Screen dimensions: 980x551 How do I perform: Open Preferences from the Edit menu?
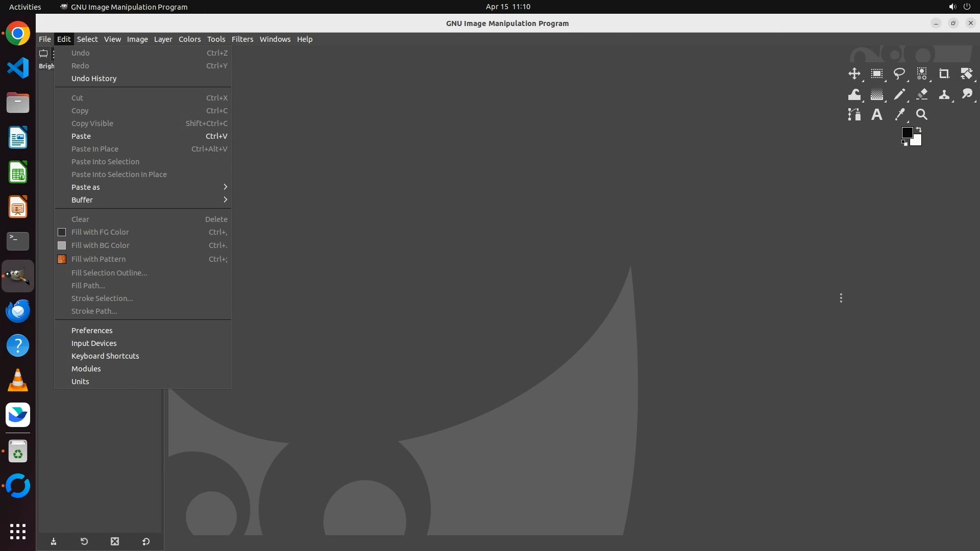tap(92, 331)
